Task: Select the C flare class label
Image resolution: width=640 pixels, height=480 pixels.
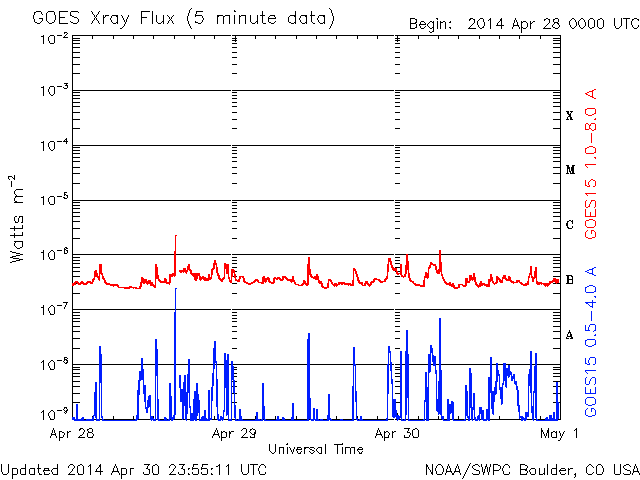Action: point(570,225)
